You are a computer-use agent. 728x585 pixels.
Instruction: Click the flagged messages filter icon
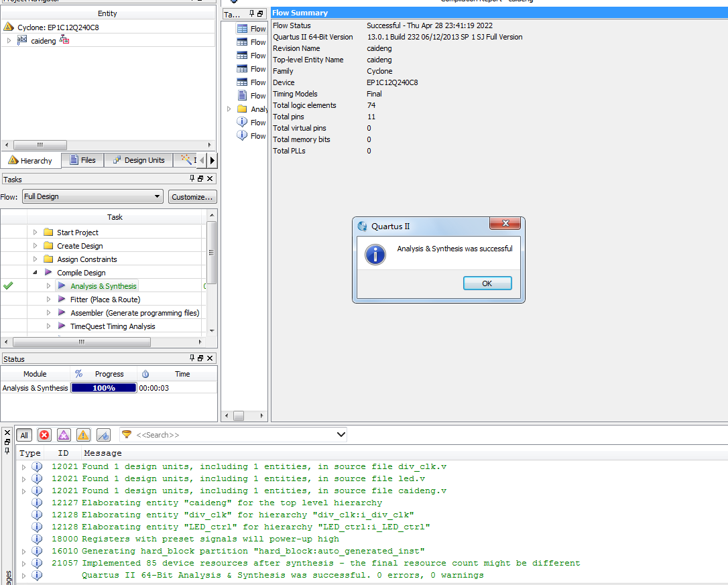pos(103,435)
